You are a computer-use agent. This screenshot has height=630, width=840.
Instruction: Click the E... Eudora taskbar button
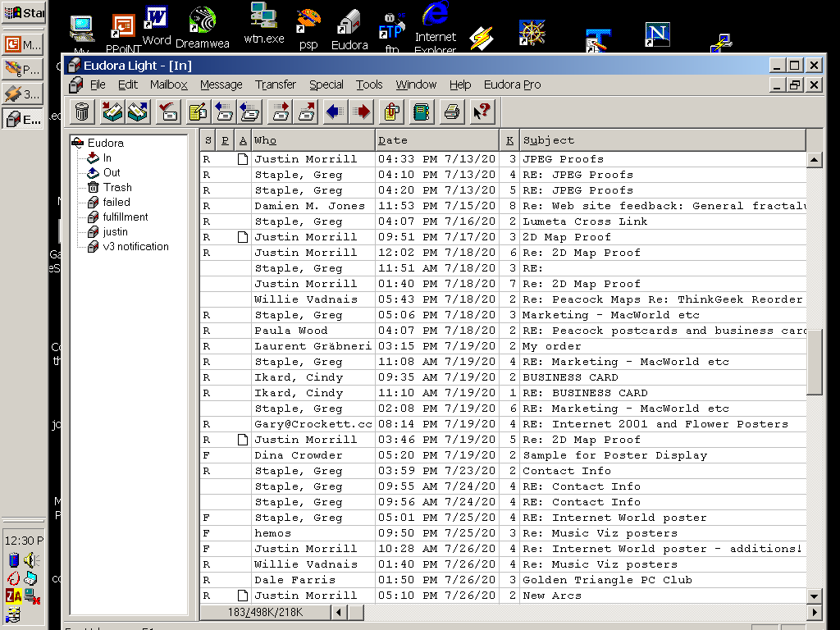23,119
